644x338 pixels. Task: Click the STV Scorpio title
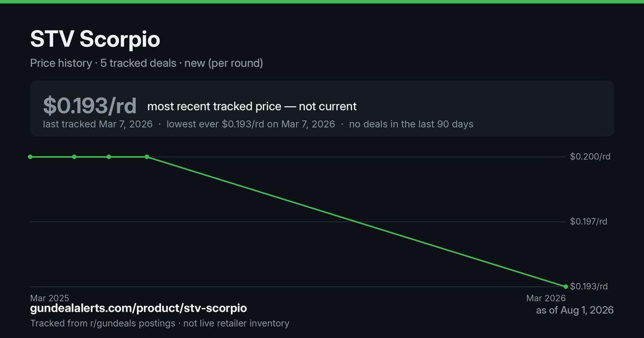tap(95, 40)
